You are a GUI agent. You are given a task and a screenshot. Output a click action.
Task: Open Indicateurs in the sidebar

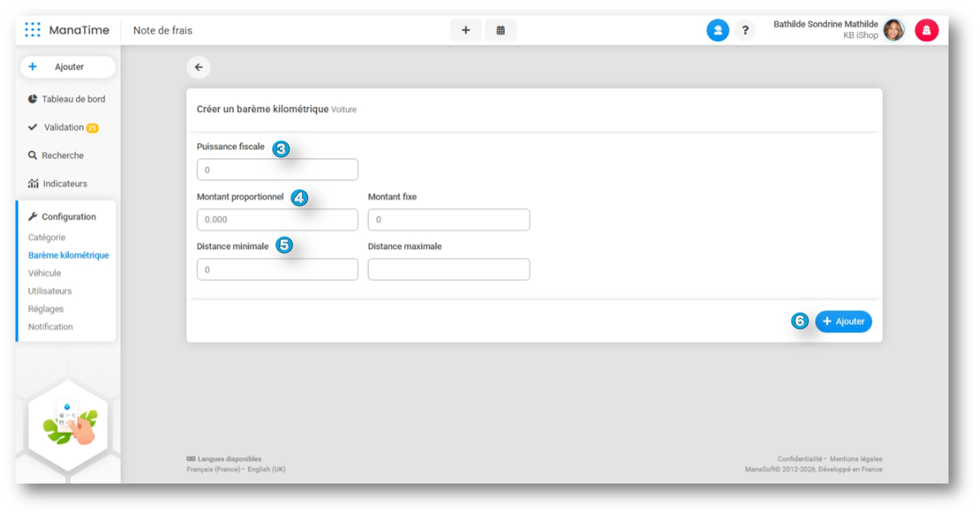point(64,184)
